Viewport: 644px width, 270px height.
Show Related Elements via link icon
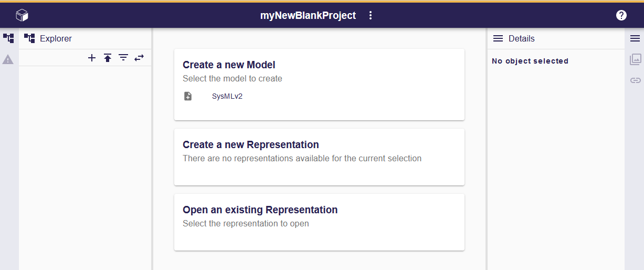click(x=635, y=80)
